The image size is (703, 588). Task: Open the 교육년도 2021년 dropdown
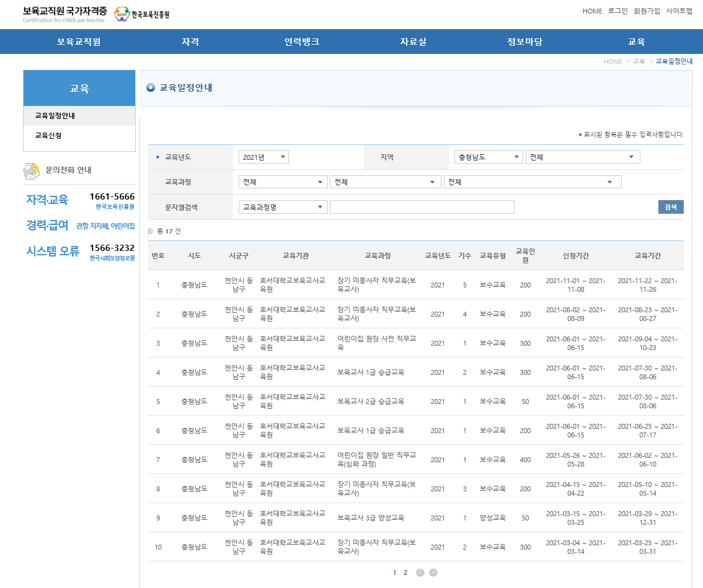click(263, 157)
